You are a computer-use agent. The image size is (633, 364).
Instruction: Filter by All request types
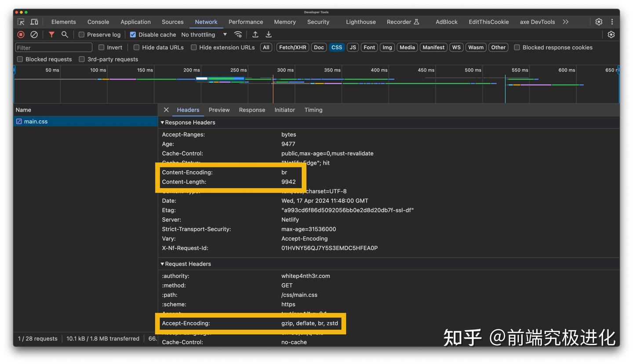(266, 47)
